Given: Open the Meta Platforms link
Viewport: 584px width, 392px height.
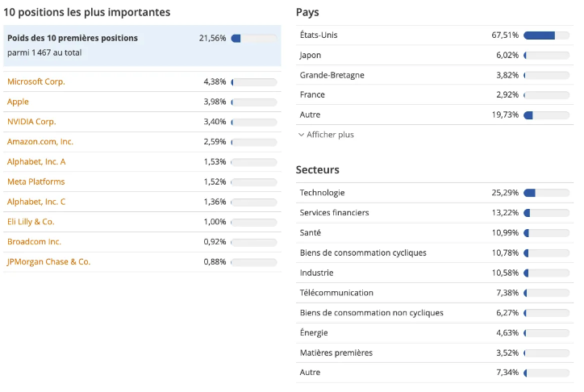Looking at the screenshot, I should [36, 181].
